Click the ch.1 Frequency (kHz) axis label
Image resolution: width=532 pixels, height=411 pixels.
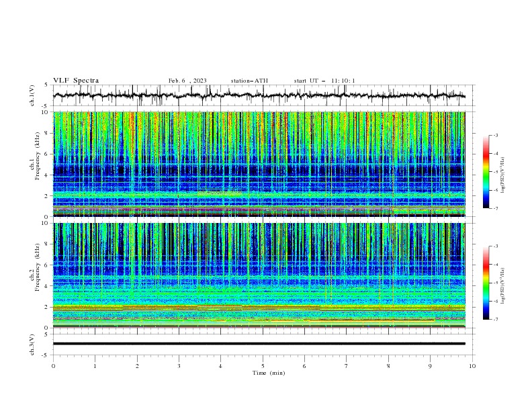[x=34, y=156]
